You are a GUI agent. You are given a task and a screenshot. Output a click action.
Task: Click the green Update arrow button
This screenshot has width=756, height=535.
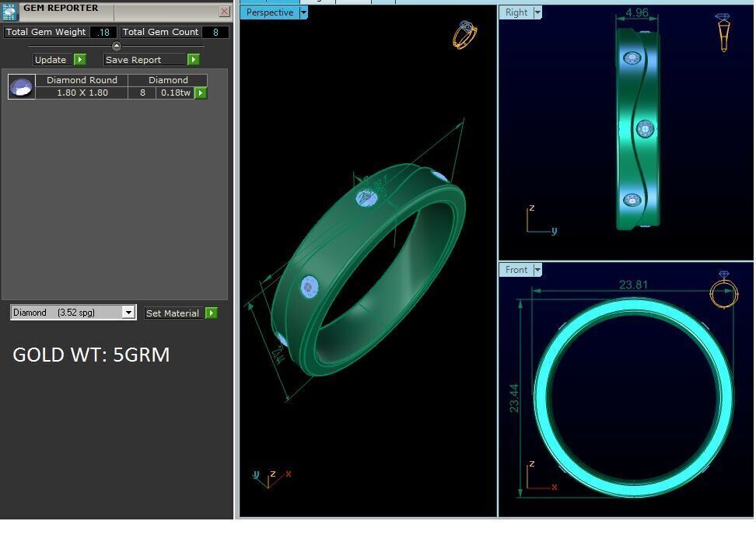(80, 59)
